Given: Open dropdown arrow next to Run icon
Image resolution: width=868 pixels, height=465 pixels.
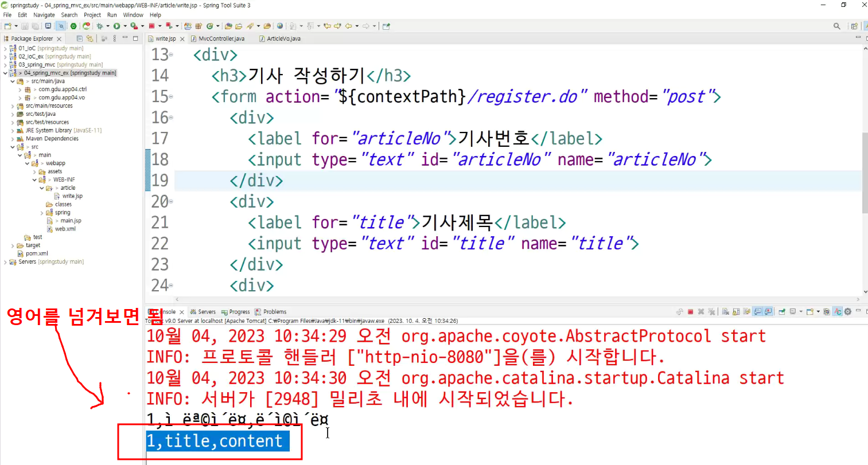Looking at the screenshot, I should [125, 26].
